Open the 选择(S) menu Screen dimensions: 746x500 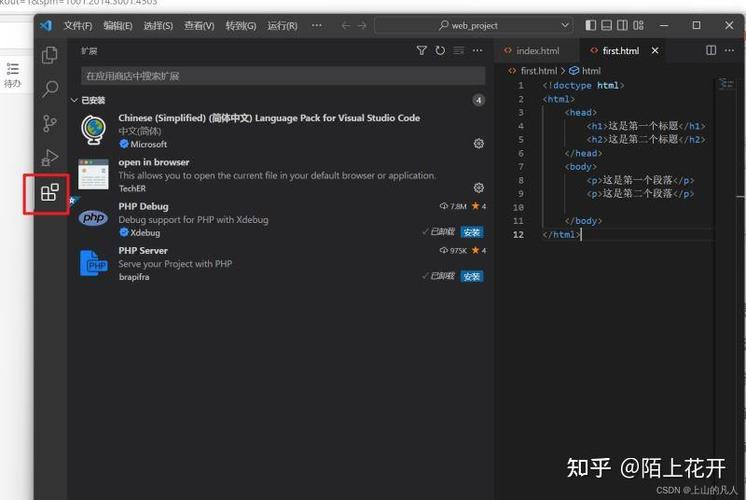[158, 26]
